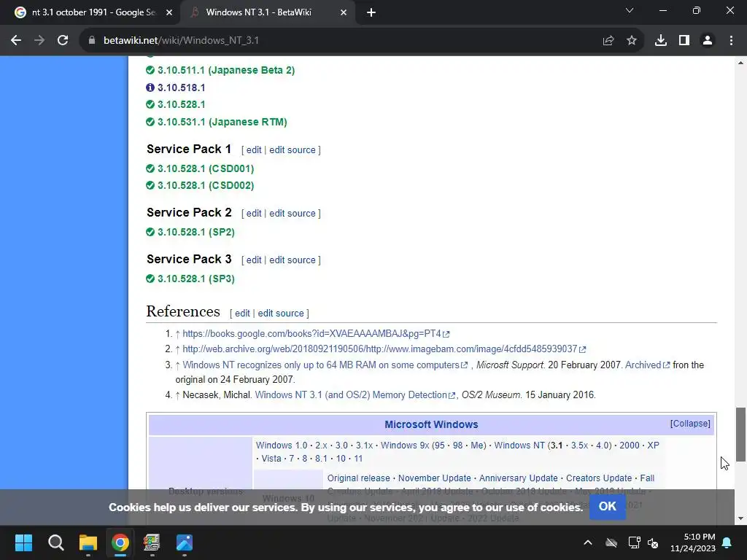Show hidden system tray icons
This screenshot has height=560, width=747.
coord(588,542)
